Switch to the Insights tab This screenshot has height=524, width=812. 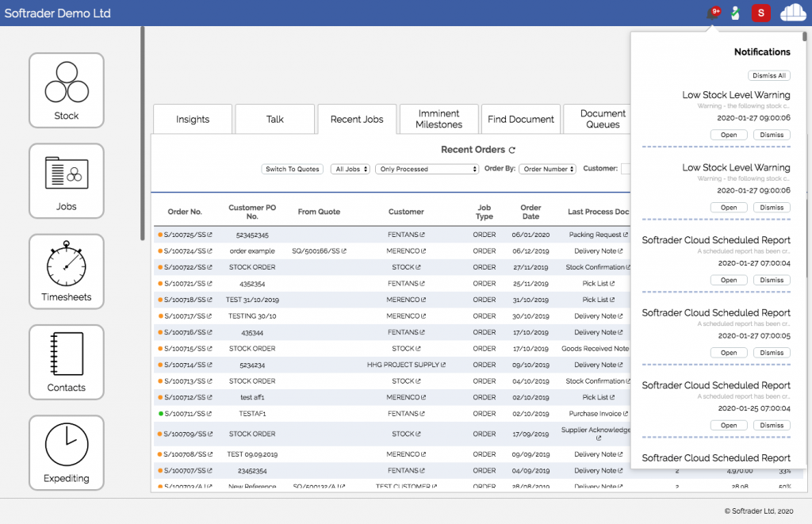click(x=192, y=119)
